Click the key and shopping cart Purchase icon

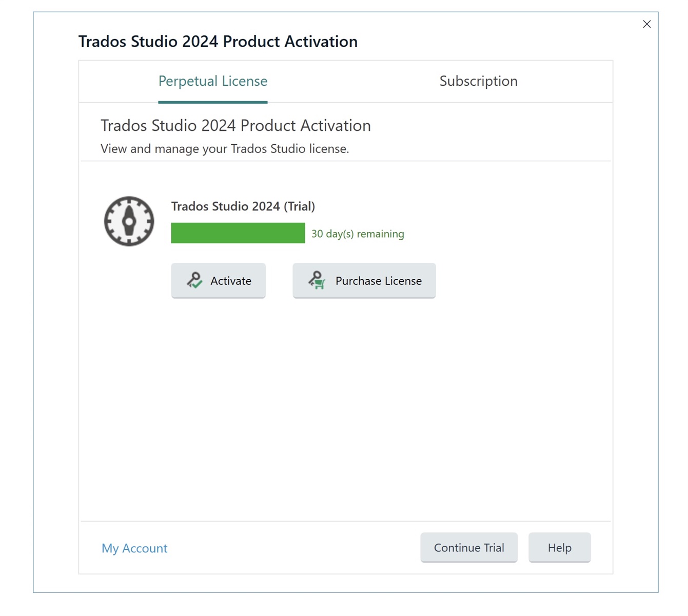click(x=317, y=280)
